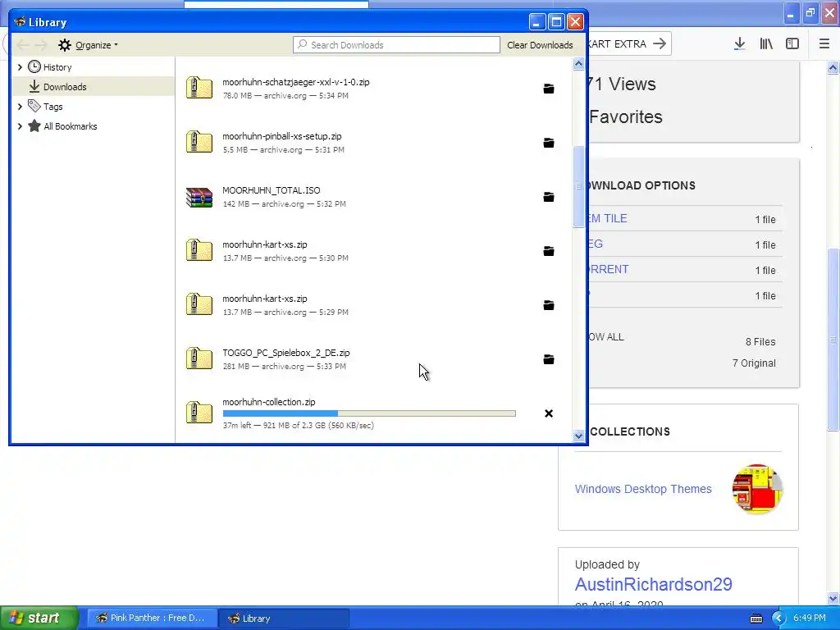Expand the History tree node
The height and width of the screenshot is (630, 840).
20,67
